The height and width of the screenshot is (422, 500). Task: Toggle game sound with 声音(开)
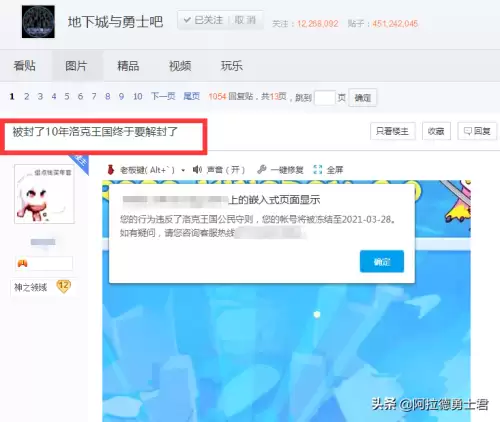point(219,170)
